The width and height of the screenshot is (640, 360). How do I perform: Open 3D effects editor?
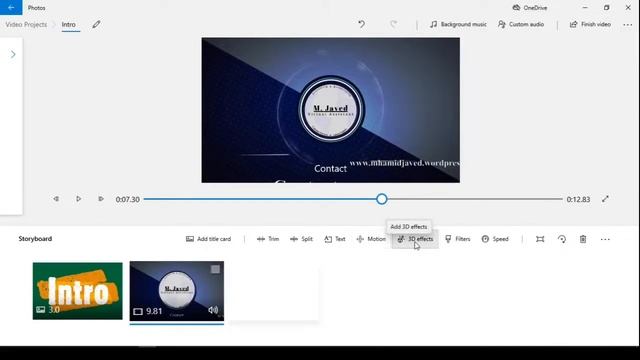[415, 239]
